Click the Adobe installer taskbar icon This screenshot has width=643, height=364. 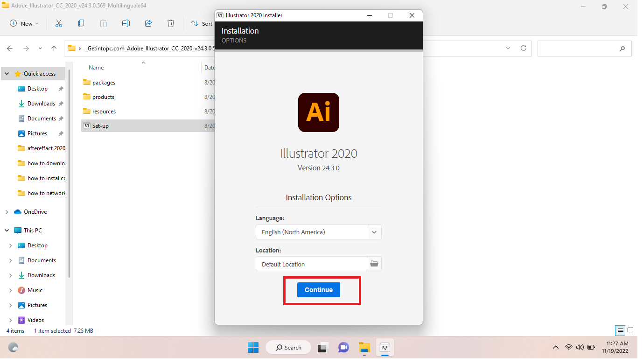pyautogui.click(x=385, y=348)
